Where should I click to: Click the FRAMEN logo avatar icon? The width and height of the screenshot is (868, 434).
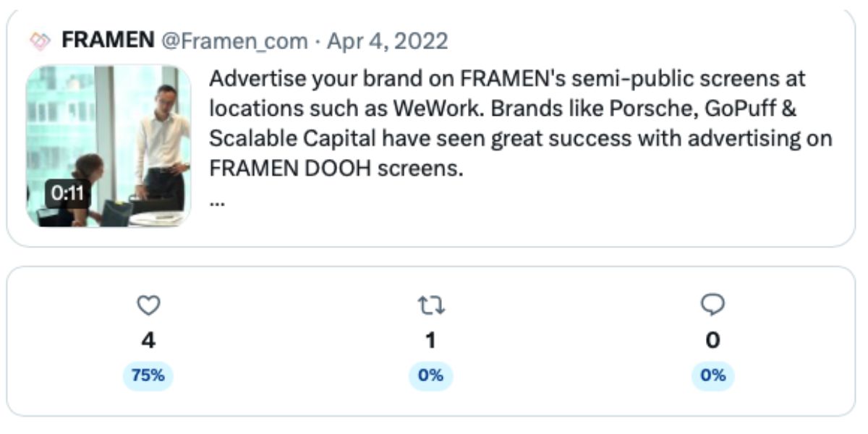pyautogui.click(x=41, y=41)
